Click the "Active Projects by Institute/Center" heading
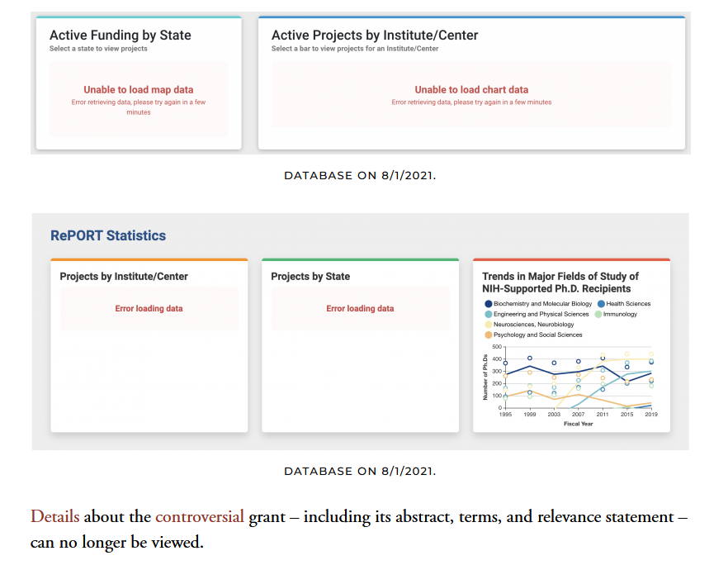Screen dimensions: 728x565 point(375,36)
